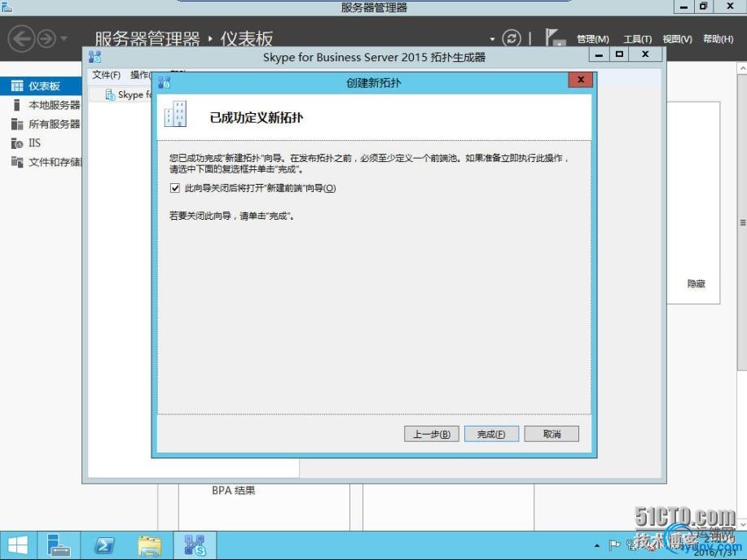Viewport: 747px width, 560px height.
Task: Click the 本地服务器 icon in sidebar
Action: click(16, 105)
